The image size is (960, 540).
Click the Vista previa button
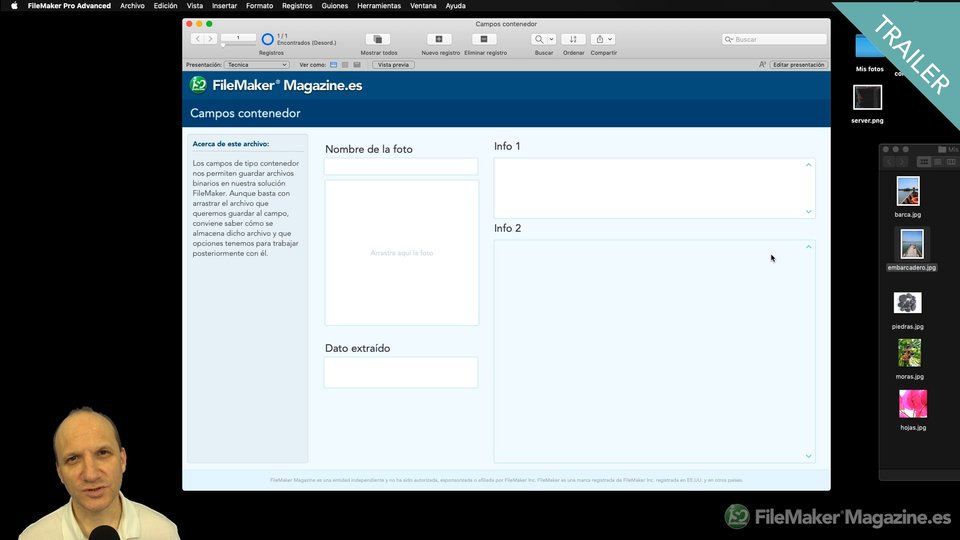[393, 65]
